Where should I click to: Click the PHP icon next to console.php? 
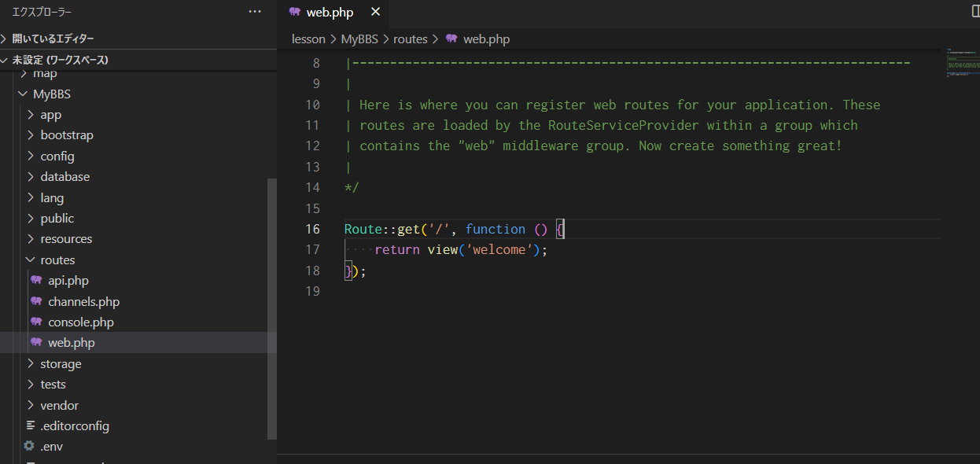36,322
